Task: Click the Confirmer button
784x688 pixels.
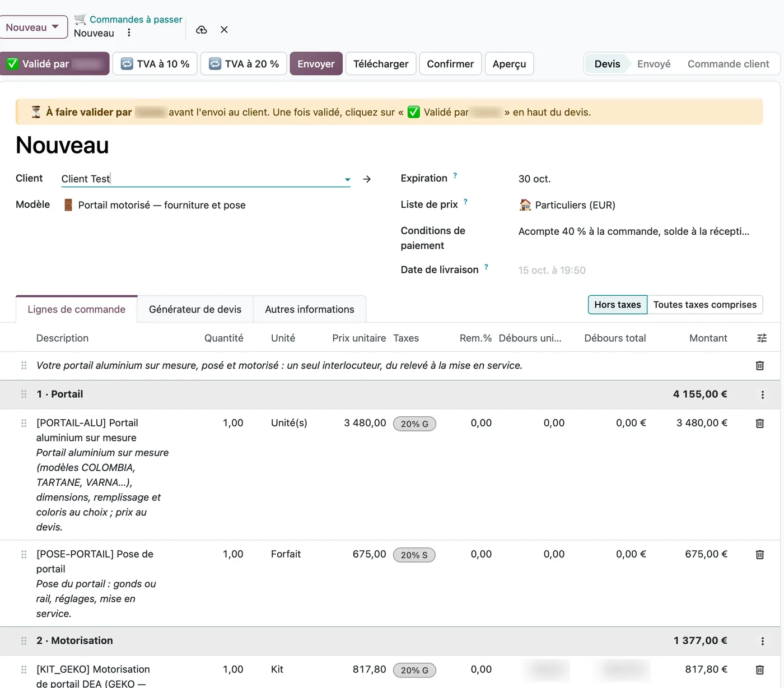Action: pyautogui.click(x=450, y=63)
